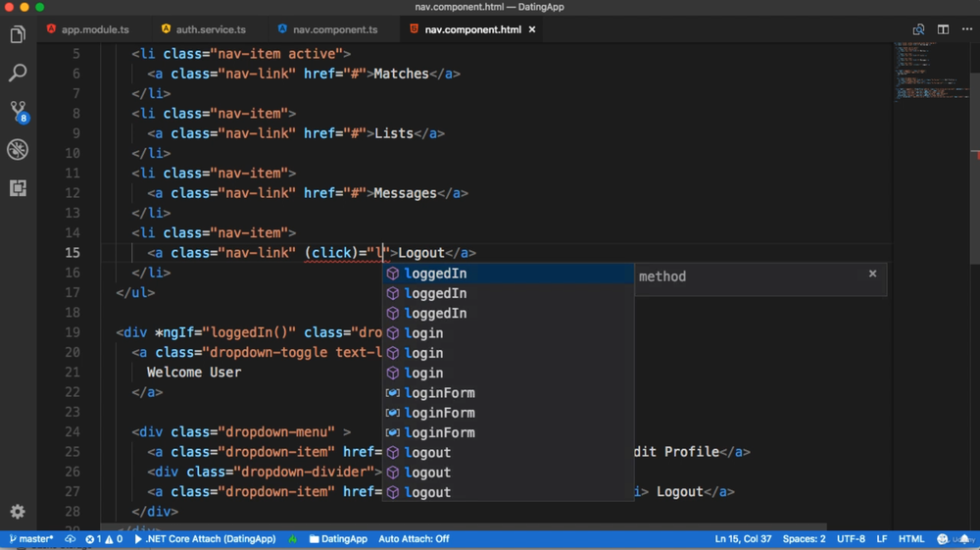
Task: Click the word Messages on line 12
Action: [x=405, y=193]
